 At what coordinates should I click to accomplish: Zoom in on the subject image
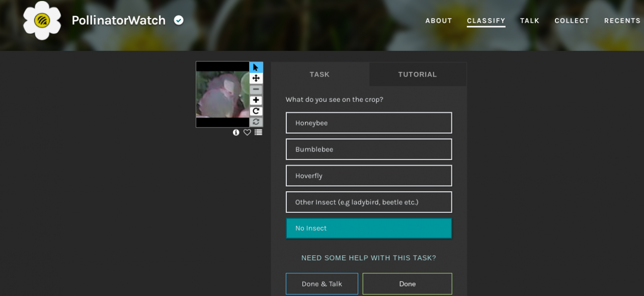[x=256, y=100]
